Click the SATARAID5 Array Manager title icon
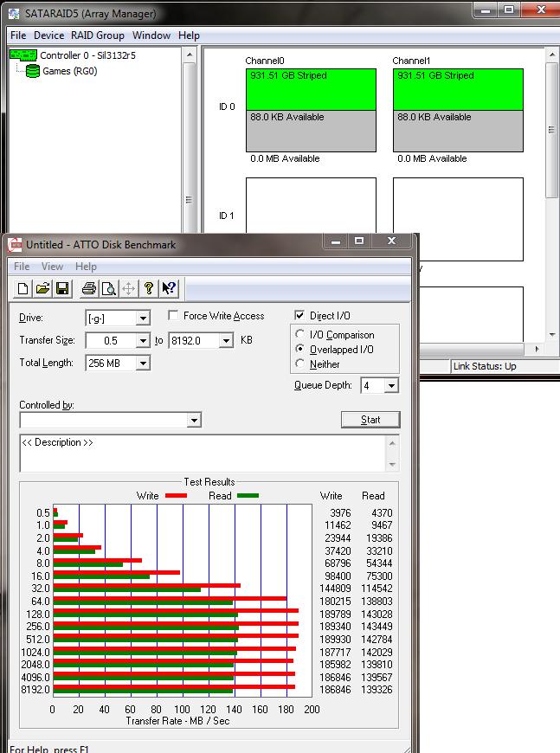 pos(15,14)
